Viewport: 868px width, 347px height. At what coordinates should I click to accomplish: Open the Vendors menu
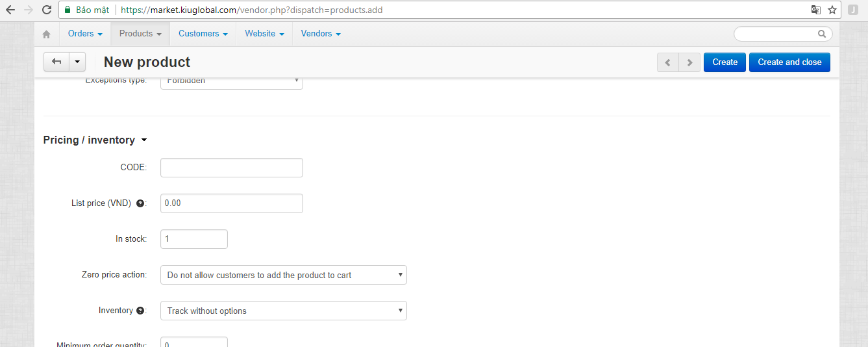point(321,34)
